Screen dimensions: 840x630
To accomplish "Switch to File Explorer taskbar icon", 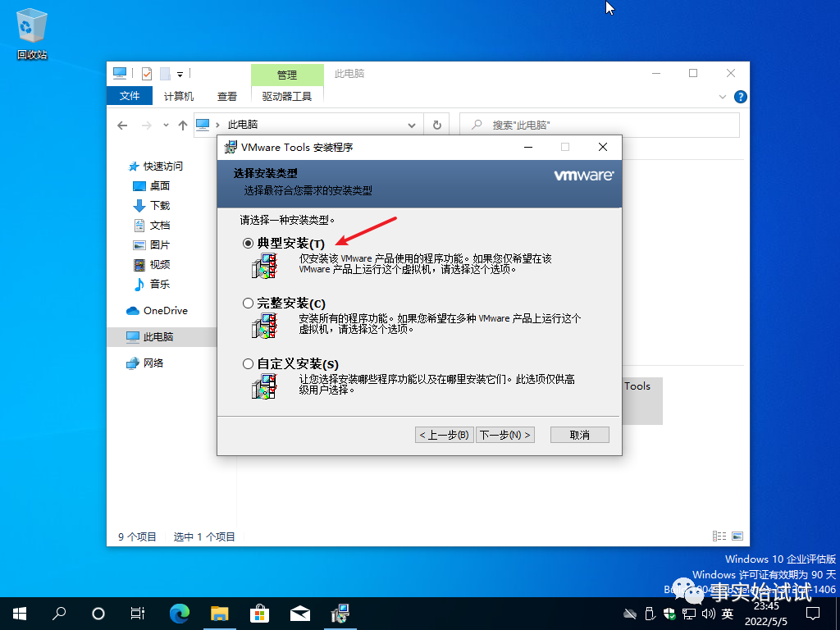I will click(x=220, y=614).
